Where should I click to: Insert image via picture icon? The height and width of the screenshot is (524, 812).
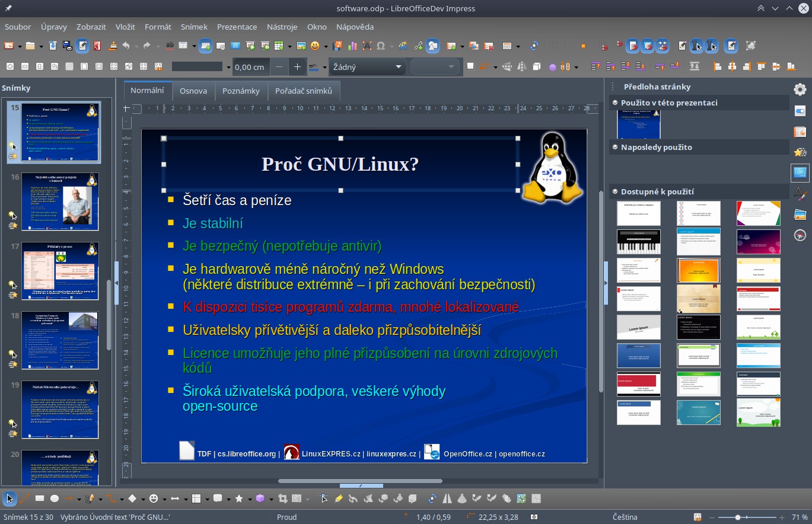[301, 46]
